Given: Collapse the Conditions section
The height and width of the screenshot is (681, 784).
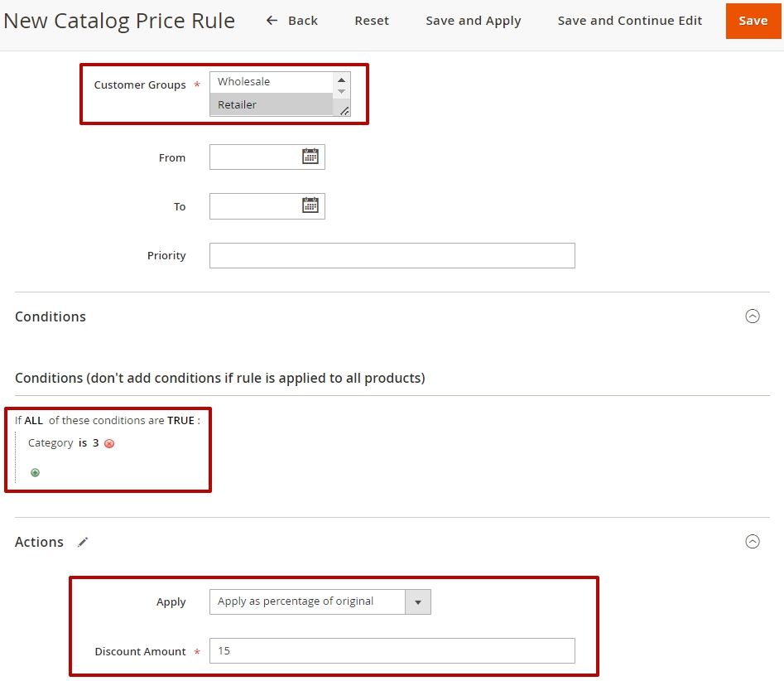Looking at the screenshot, I should click(752, 316).
